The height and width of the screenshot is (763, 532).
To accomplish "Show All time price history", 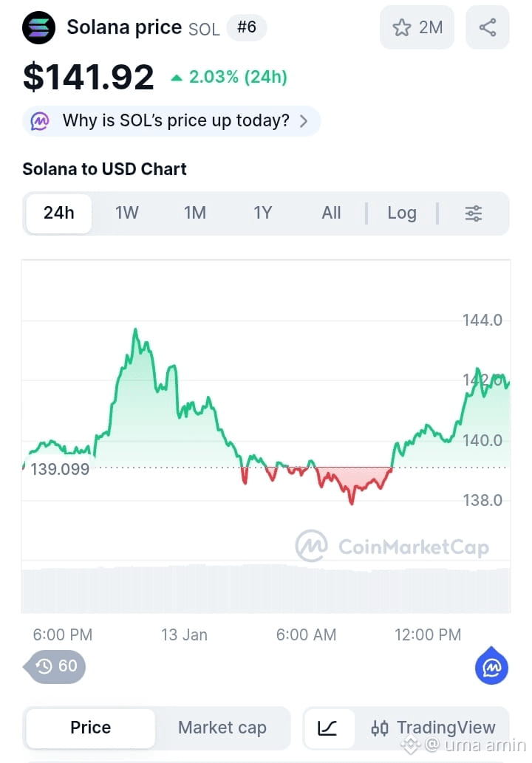I will click(x=332, y=213).
